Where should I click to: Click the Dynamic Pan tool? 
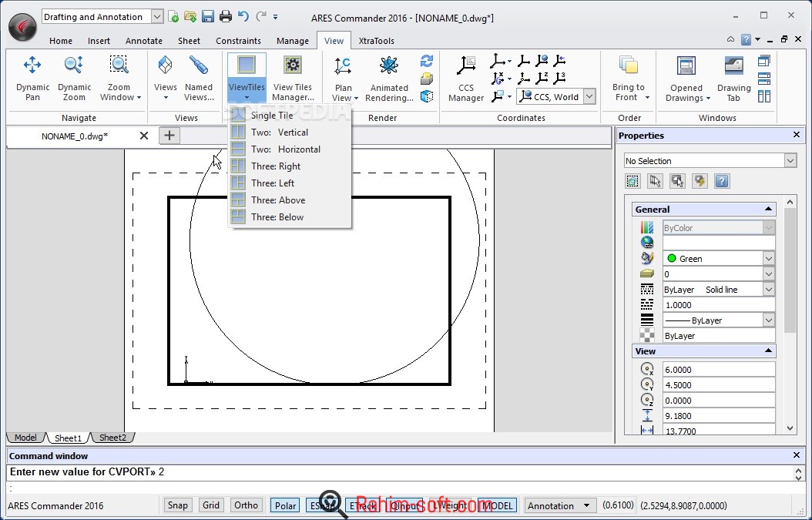(x=32, y=78)
